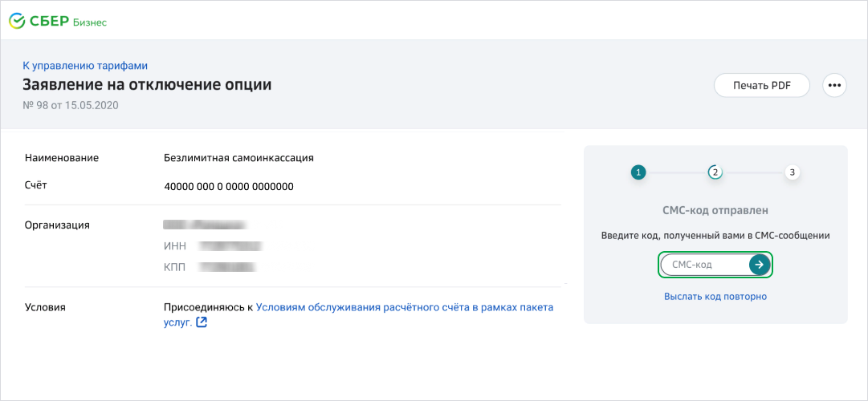Click the № 98 от 15.05.2020 document number

pyautogui.click(x=70, y=105)
